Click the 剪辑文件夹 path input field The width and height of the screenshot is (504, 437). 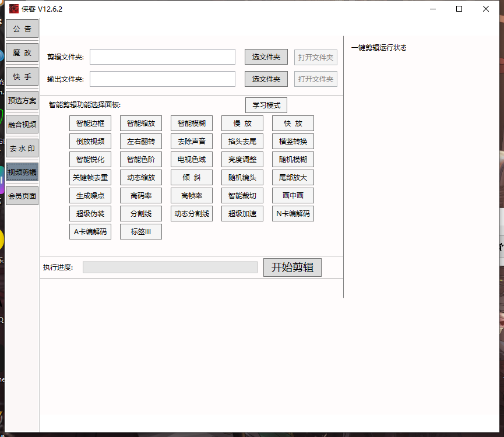pyautogui.click(x=163, y=57)
